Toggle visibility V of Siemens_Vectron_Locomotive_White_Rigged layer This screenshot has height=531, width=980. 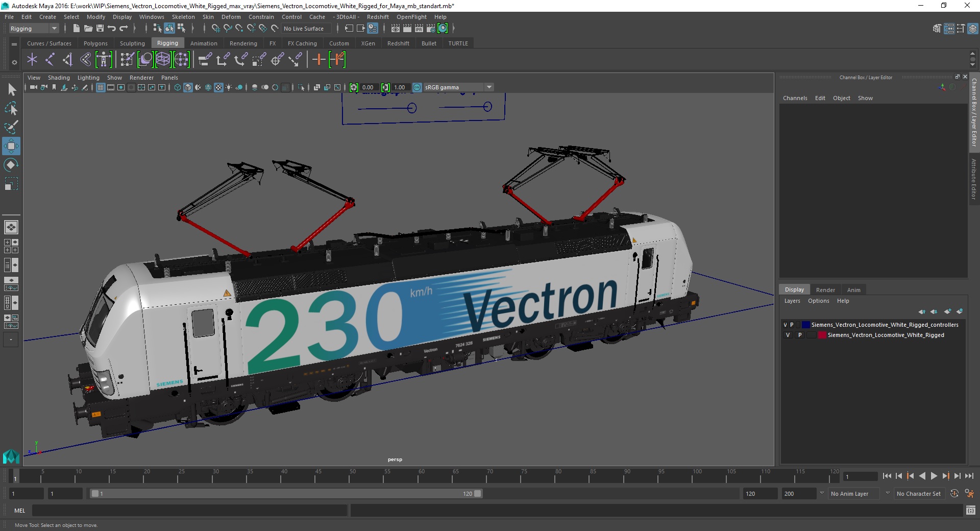[x=788, y=335]
